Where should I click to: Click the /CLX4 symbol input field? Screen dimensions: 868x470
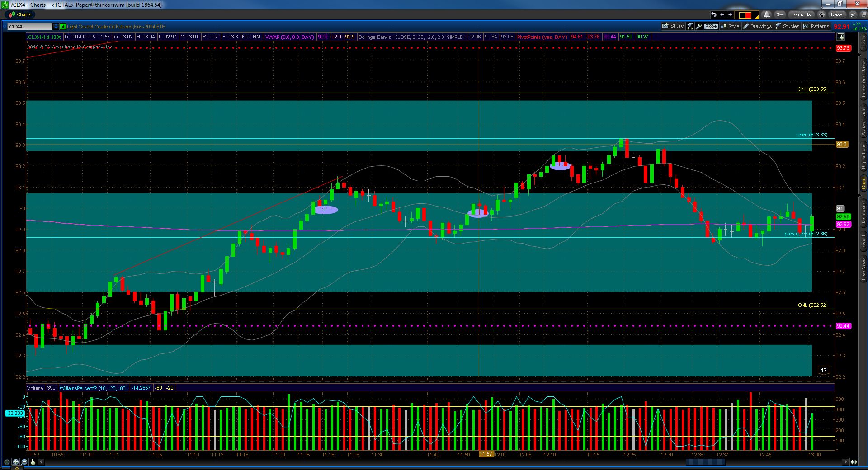click(x=30, y=27)
